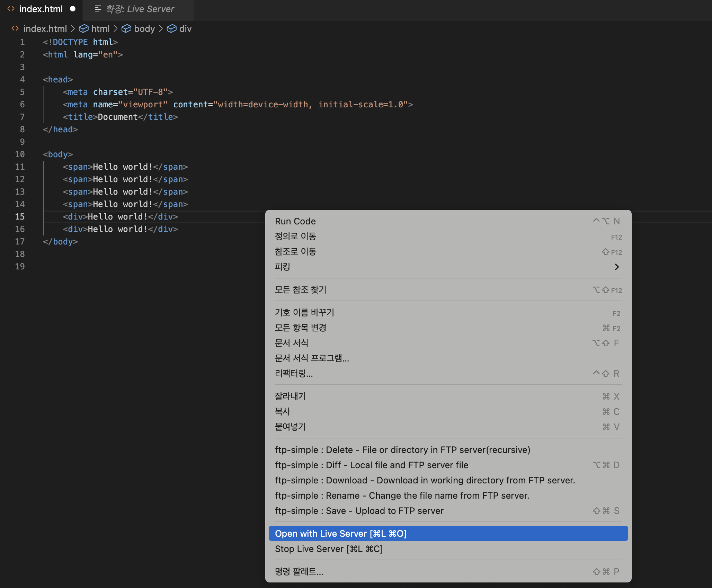Image resolution: width=712 pixels, height=588 pixels.
Task: Click the extension page icon on the Live Server tab
Action: [98, 9]
